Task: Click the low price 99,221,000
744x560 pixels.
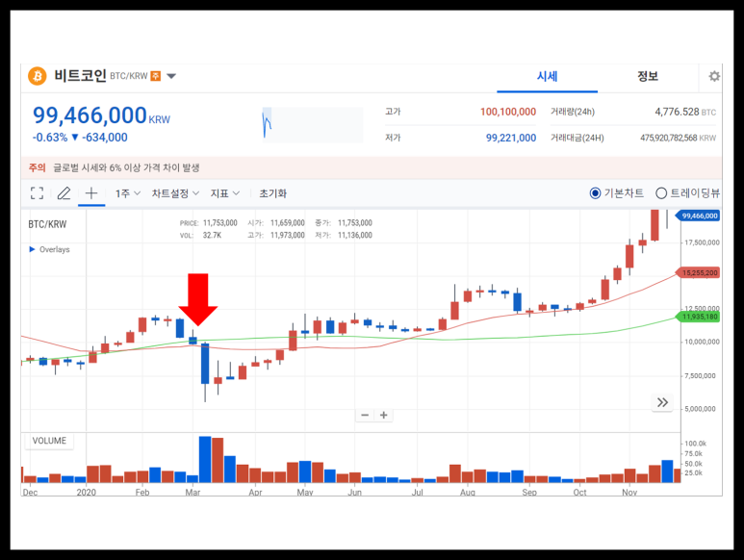Action: pyautogui.click(x=510, y=138)
